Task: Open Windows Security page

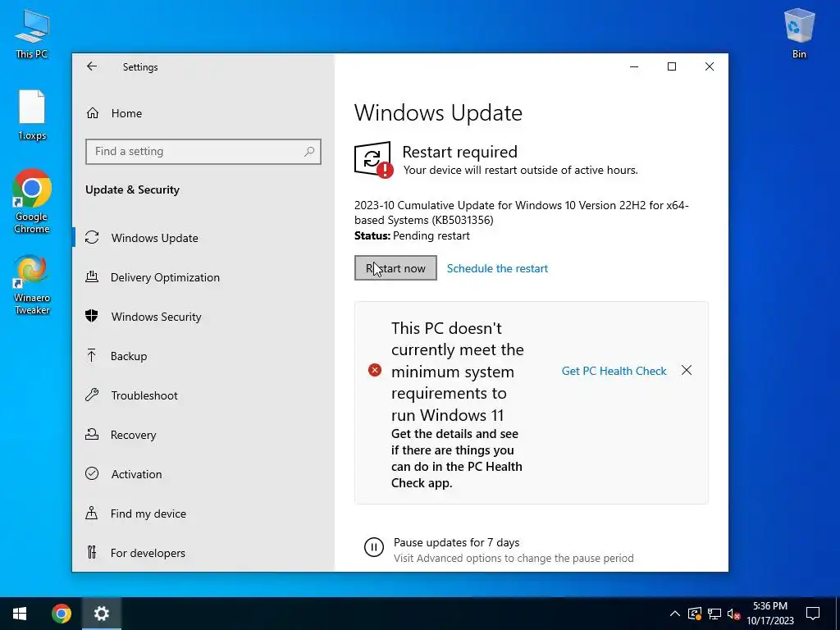Action: point(203,317)
